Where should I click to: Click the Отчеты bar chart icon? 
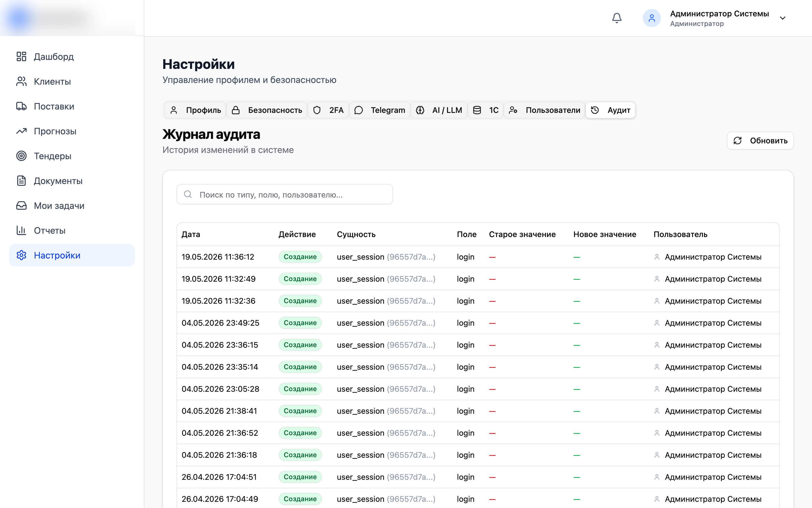[21, 231]
